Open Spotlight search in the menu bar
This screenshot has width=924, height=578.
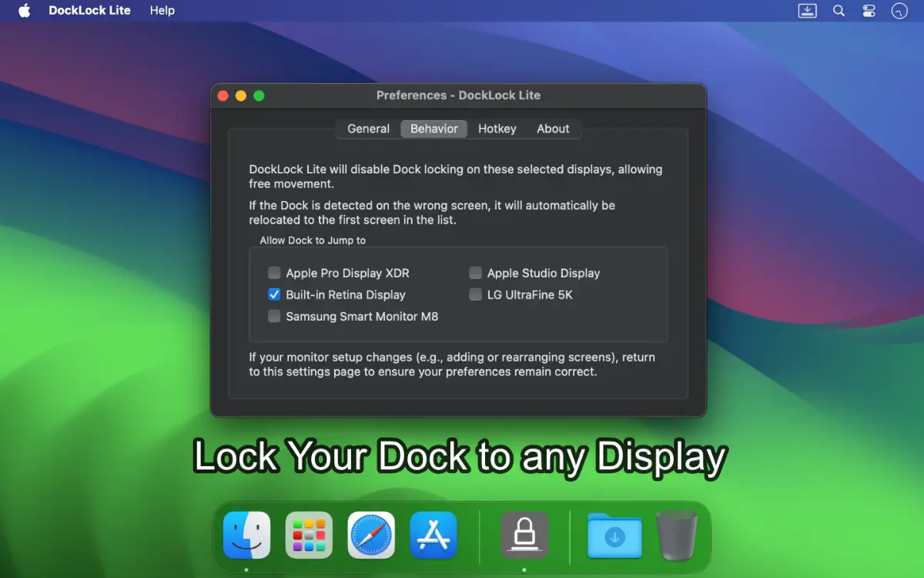tap(839, 11)
